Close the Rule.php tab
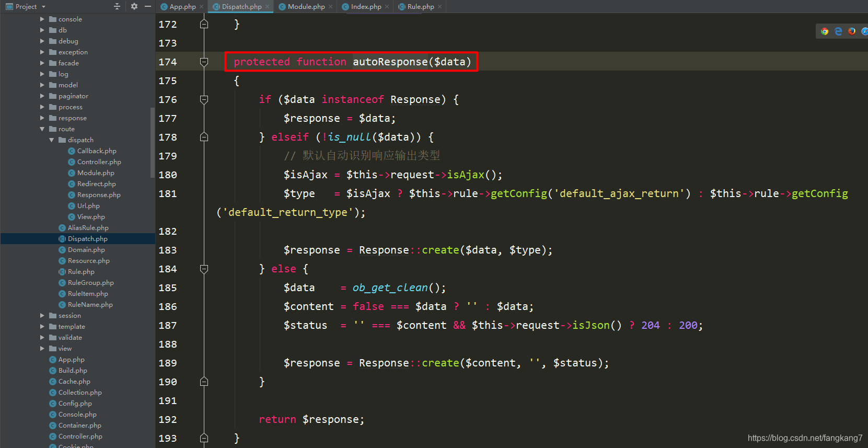Screen dimensions: 868x448 [439, 7]
